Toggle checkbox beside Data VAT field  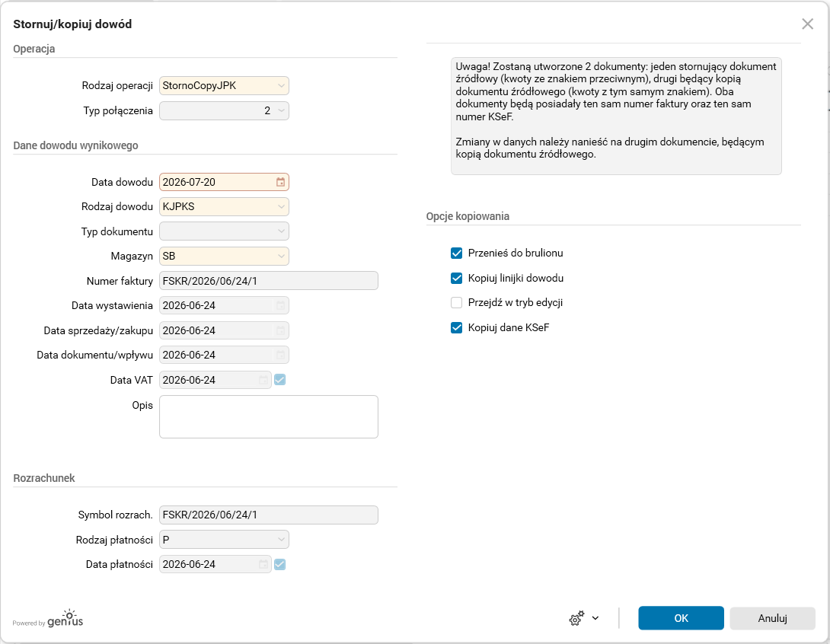click(280, 380)
